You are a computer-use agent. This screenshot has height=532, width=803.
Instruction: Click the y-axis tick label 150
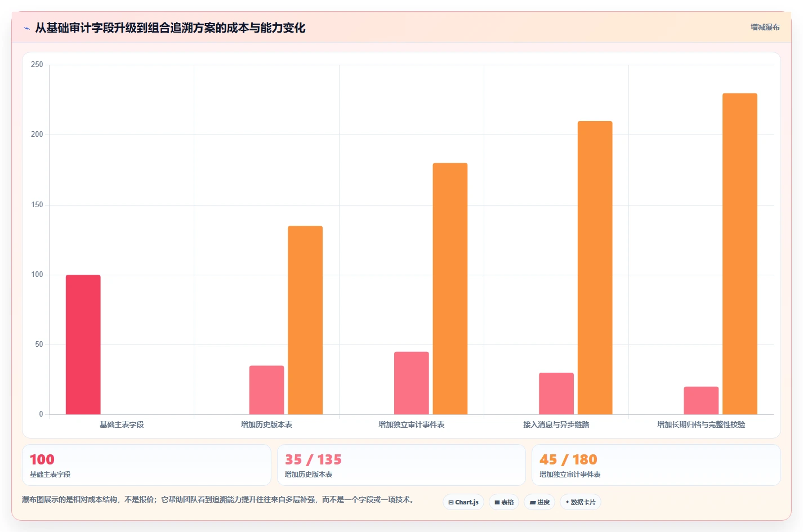[37, 205]
